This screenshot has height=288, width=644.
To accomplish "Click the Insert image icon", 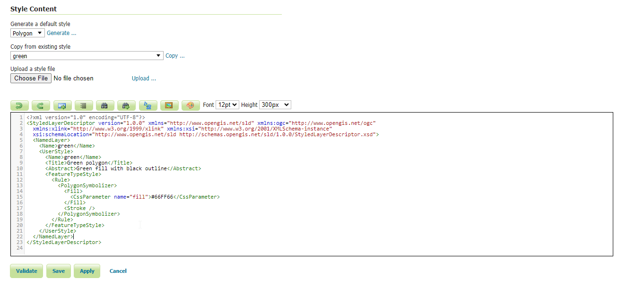I will click(x=169, y=105).
